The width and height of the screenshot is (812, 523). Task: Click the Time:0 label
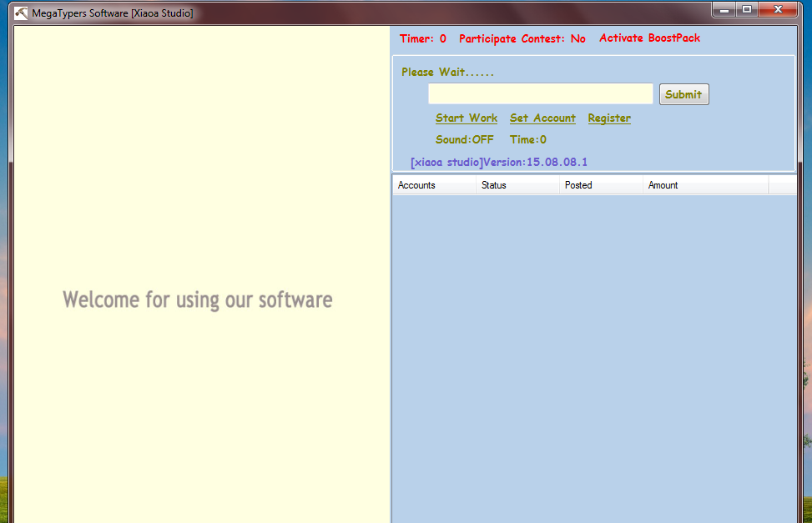point(527,139)
